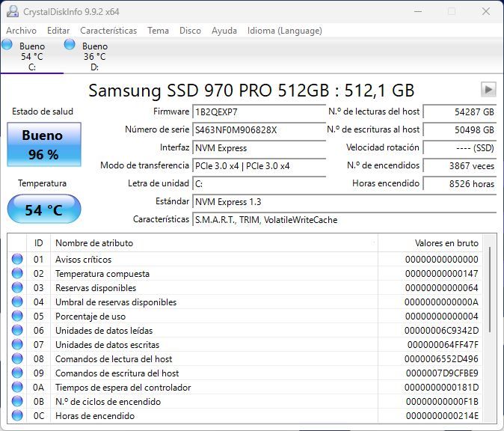Select the Porcentaje de uso attribute row

point(245,317)
